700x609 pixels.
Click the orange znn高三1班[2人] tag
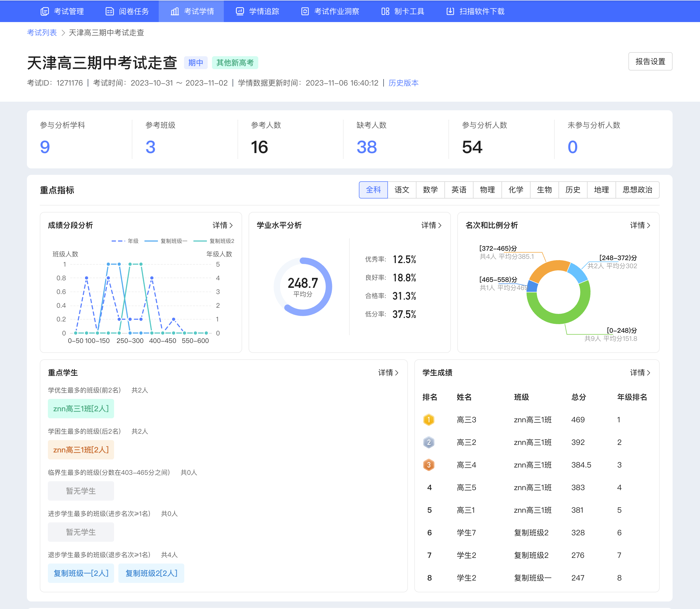(81, 449)
